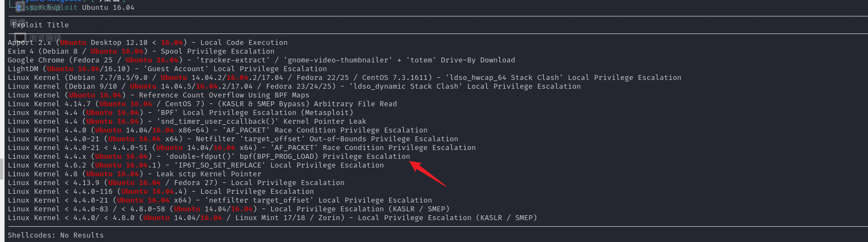Select the '< 4.4.0-83 / < 4.8.0-58' KASLR line
Image resolution: width=868 pixels, height=242 pixels.
click(229, 209)
